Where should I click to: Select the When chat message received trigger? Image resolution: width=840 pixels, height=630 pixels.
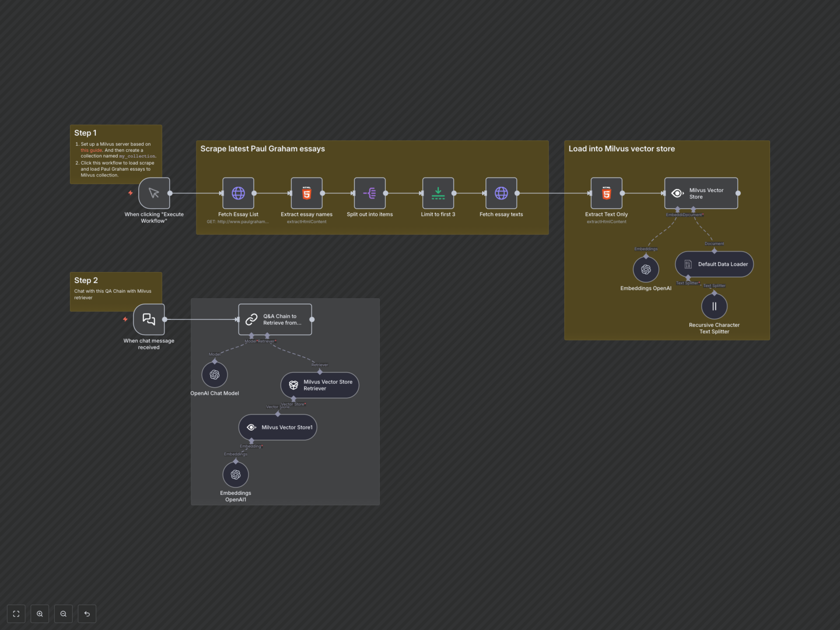point(149,319)
